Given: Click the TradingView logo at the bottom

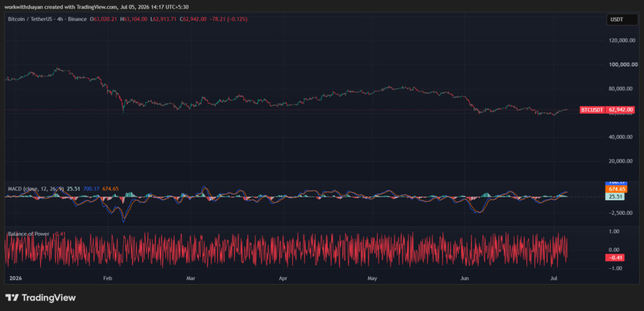Looking at the screenshot, I should pyautogui.click(x=40, y=298).
